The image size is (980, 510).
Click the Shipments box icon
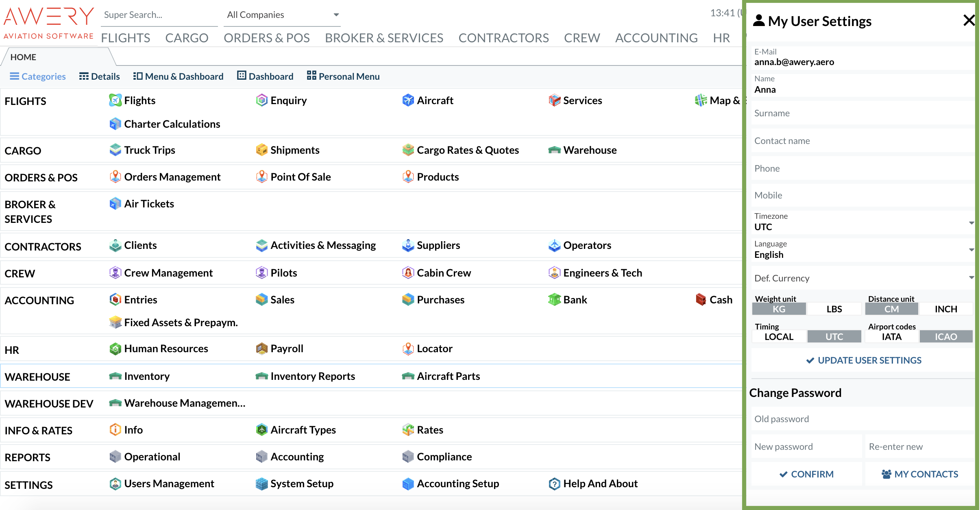(x=261, y=150)
